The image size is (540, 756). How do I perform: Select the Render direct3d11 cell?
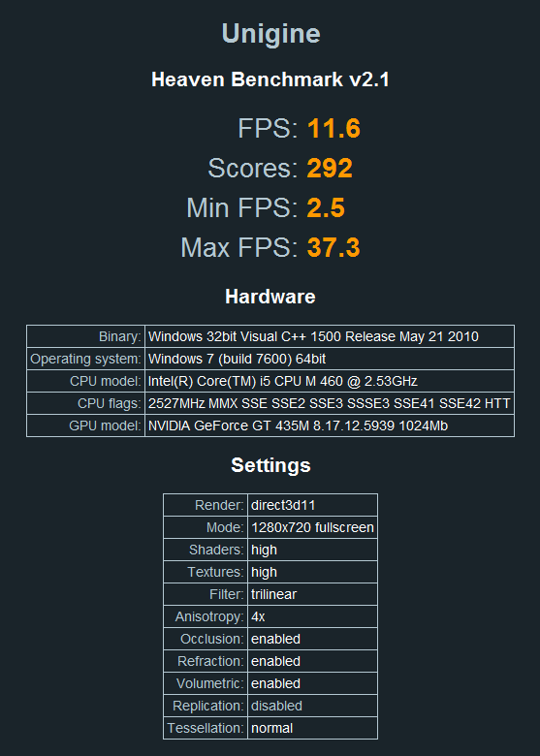click(312, 505)
